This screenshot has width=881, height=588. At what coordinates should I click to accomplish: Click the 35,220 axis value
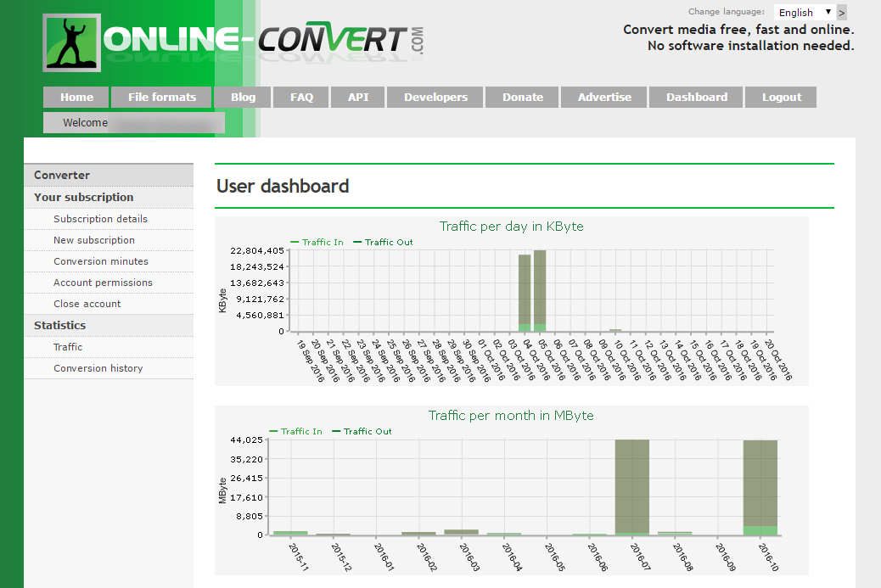247,459
